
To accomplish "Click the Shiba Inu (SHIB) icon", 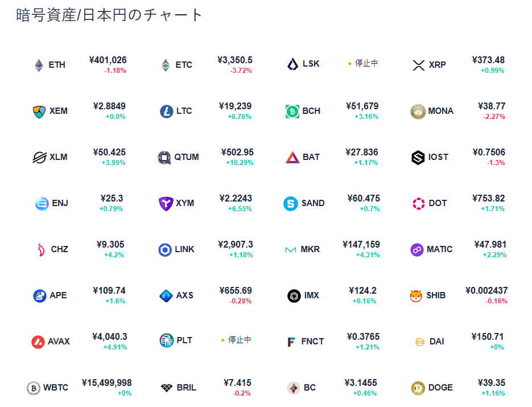I will pos(416,295).
